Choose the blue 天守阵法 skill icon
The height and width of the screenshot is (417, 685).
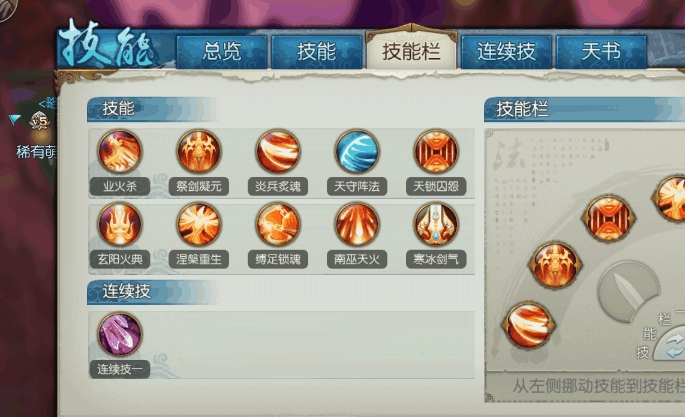(x=357, y=152)
